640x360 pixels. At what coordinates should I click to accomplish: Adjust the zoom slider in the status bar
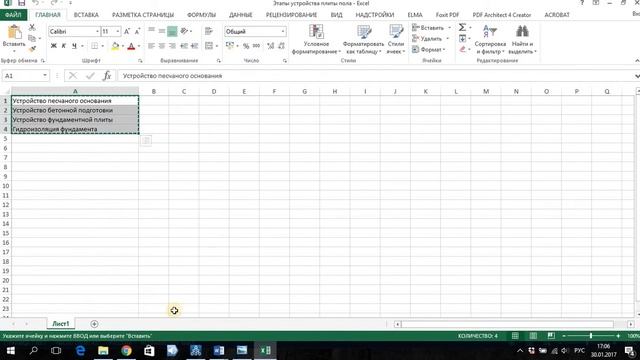click(591, 336)
